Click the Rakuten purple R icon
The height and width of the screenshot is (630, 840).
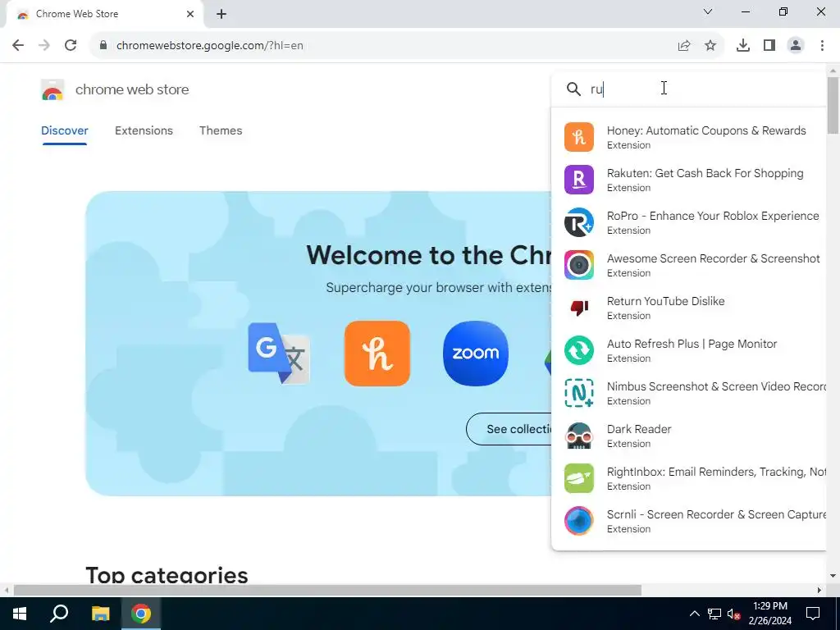click(578, 180)
